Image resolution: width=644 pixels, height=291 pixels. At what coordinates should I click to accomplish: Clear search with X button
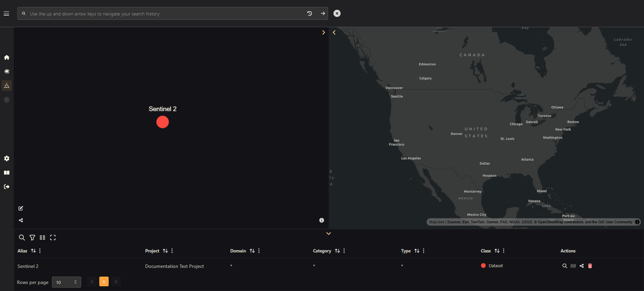click(337, 13)
